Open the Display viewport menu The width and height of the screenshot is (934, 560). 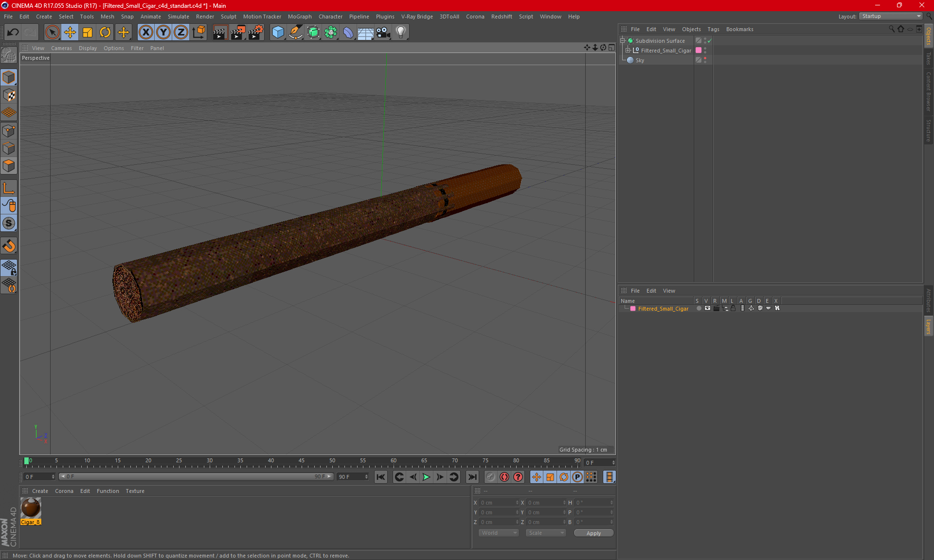click(x=88, y=48)
